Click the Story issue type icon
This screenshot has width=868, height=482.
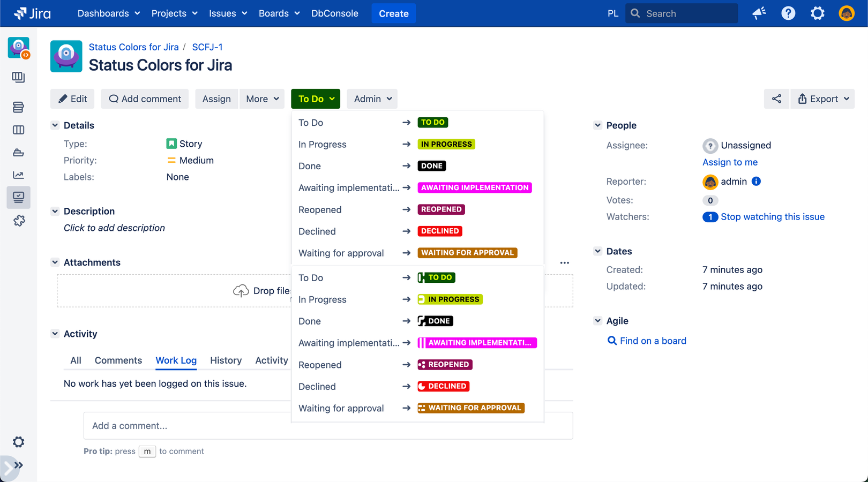click(171, 144)
